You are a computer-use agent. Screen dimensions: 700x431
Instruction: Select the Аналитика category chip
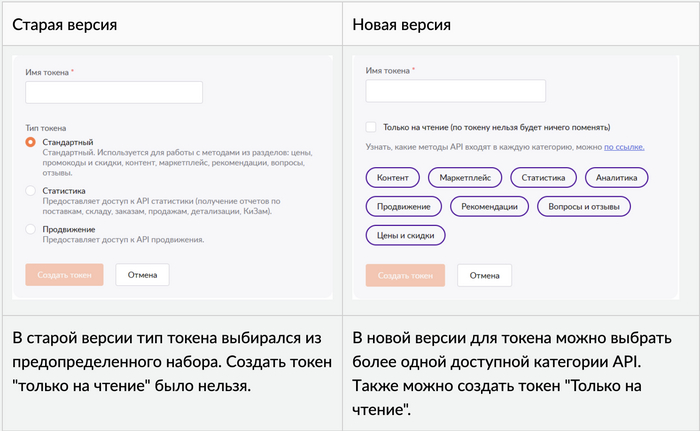tap(616, 178)
